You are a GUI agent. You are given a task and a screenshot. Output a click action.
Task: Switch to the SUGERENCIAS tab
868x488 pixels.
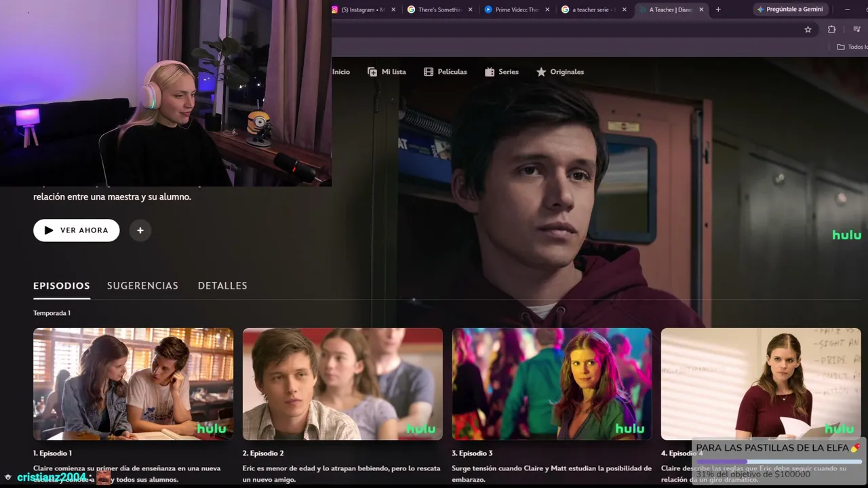[x=142, y=286]
